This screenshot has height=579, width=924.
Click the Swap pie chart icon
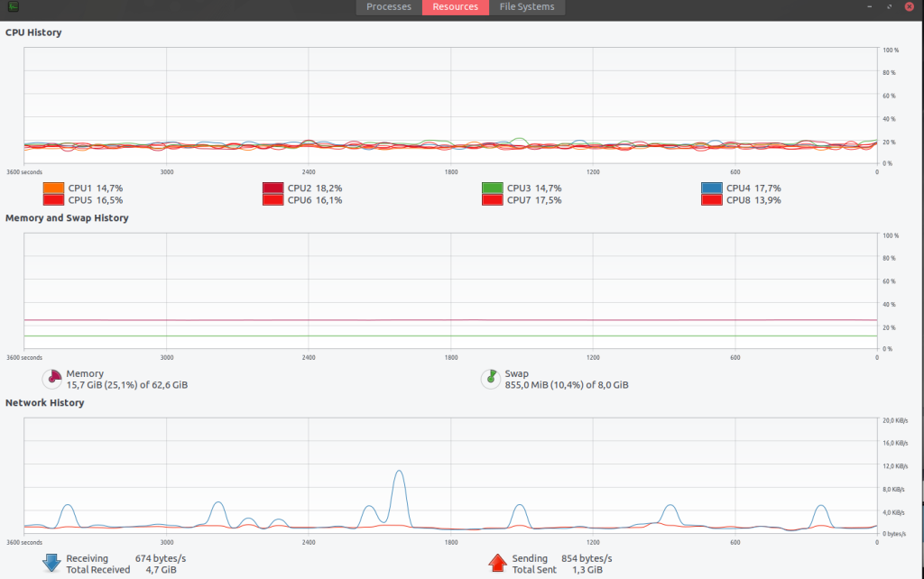tap(490, 379)
